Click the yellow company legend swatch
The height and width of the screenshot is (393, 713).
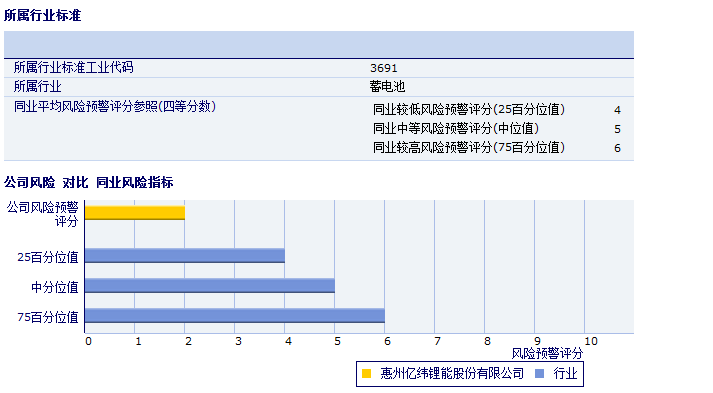pyautogui.click(x=366, y=373)
